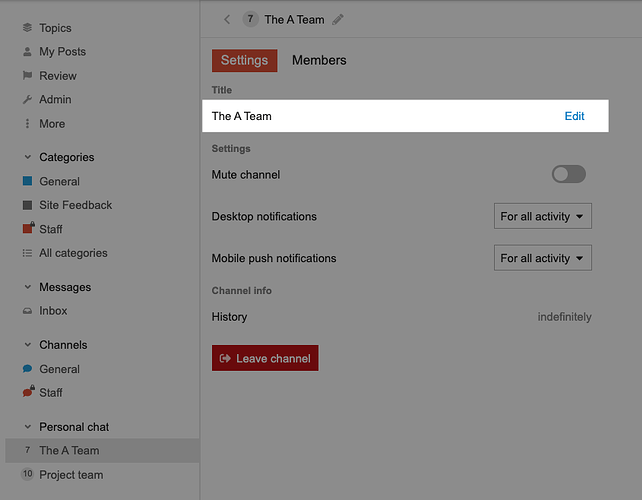
Task: Click the Leave channel button
Action: click(265, 358)
